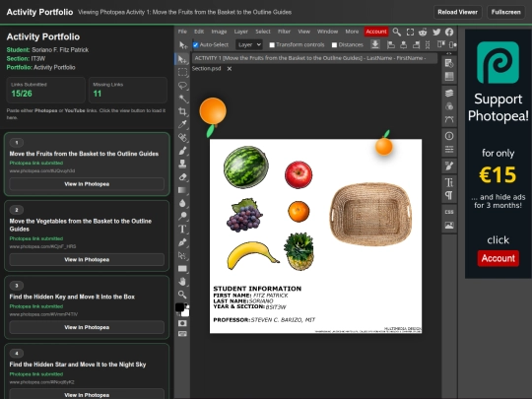Select the Clone Stamp tool
This screenshot has width=532, height=399.
pyautogui.click(x=182, y=164)
